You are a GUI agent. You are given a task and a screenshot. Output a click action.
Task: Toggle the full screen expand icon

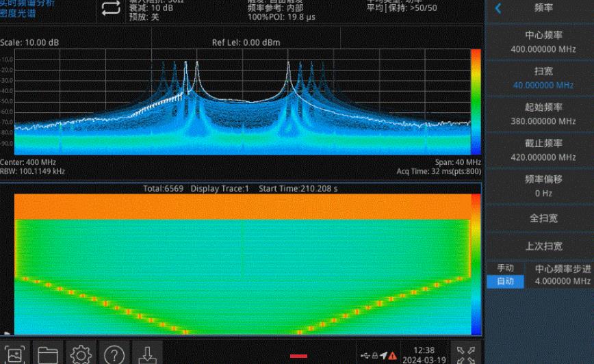coord(467,354)
